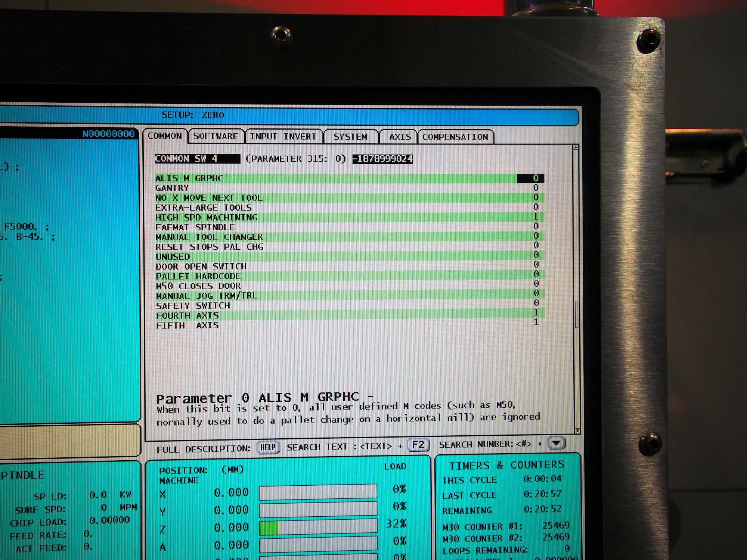Image resolution: width=747 pixels, height=560 pixels.
Task: Select the MANUAL TOOL CHANGER parameter row
Action: (209, 237)
